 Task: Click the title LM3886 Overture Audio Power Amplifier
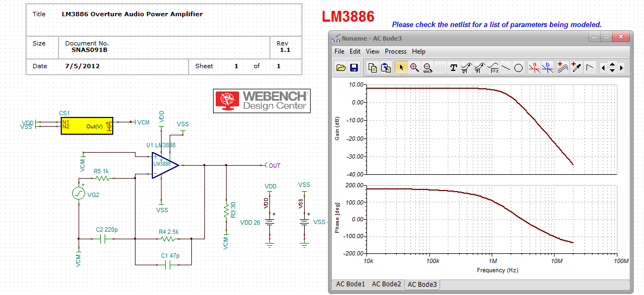coord(132,14)
